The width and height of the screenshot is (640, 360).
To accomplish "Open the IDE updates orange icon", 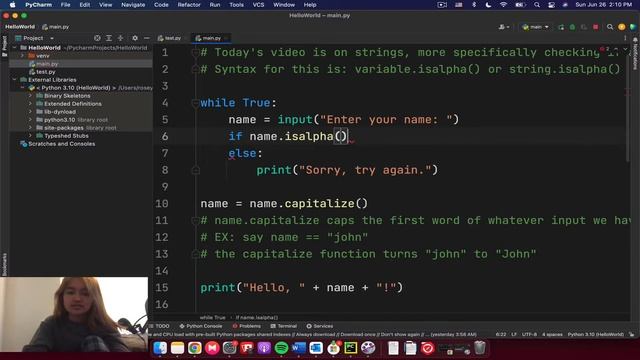I will point(622,27).
